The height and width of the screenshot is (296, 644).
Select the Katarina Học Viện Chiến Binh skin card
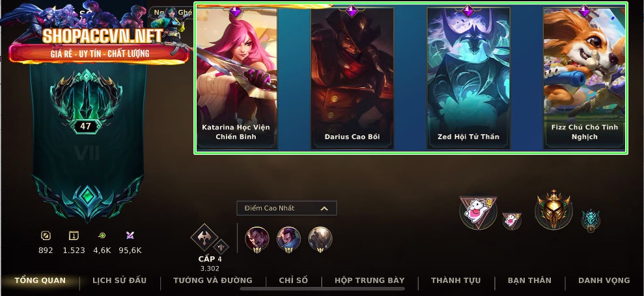click(236, 78)
